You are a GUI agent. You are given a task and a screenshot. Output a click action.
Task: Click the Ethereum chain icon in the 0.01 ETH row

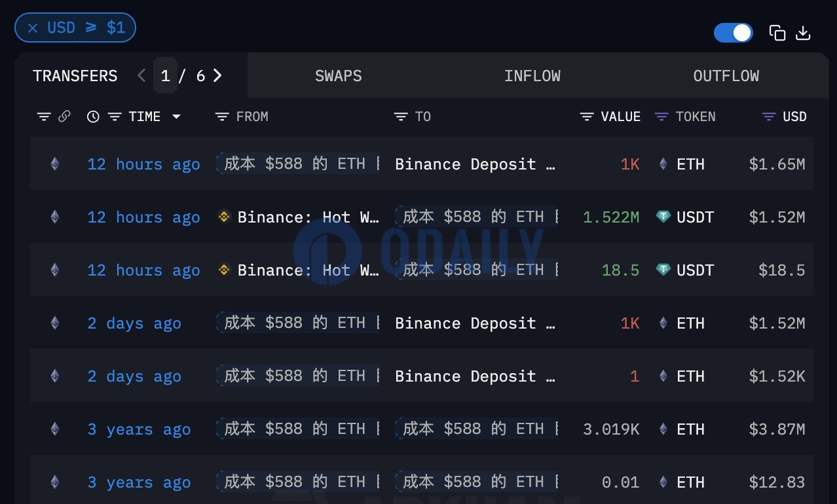coord(55,482)
